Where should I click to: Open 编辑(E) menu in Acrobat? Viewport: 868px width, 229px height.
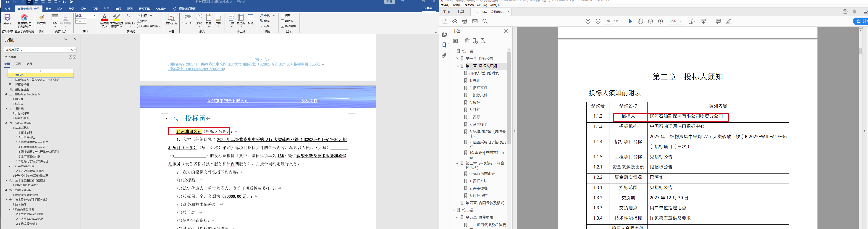coord(457,5)
